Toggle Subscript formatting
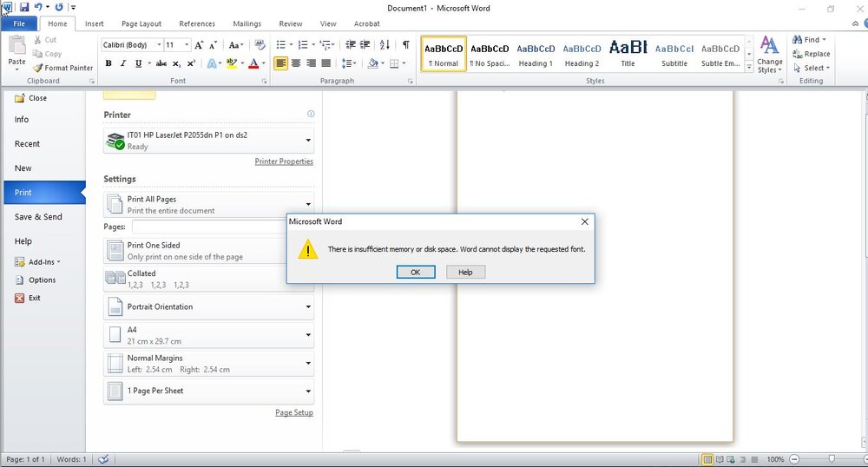 176,63
